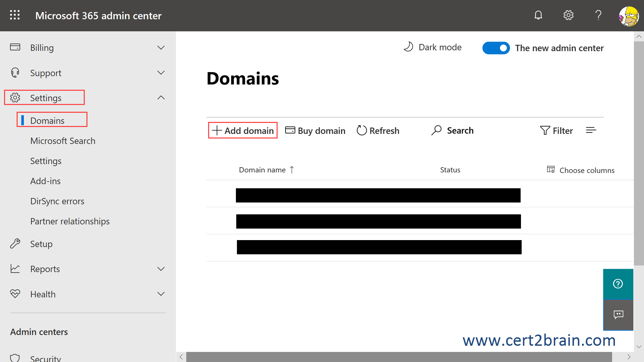The height and width of the screenshot is (362, 644).
Task: Click the Security shield icon
Action: coord(15,358)
